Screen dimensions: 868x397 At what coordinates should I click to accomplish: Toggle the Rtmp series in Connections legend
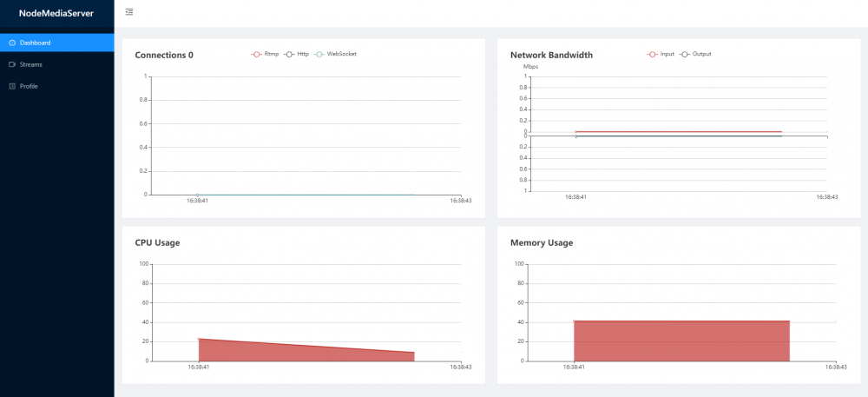[x=266, y=54]
